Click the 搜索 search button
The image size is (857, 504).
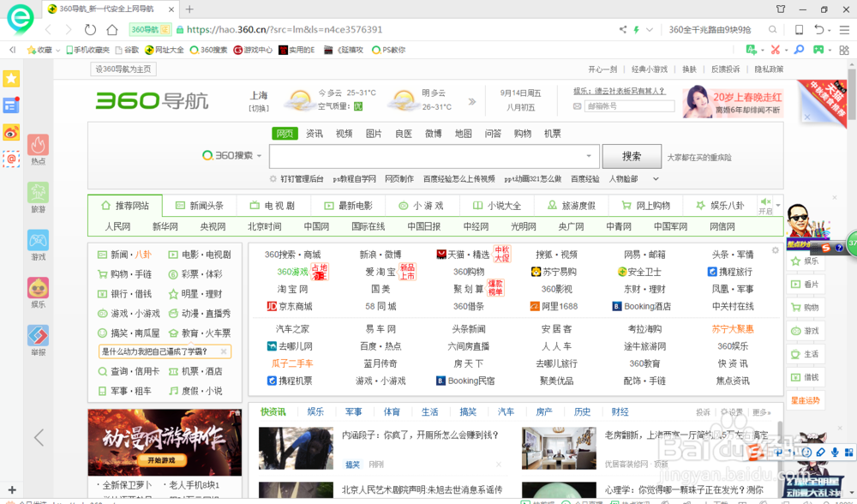coord(632,156)
